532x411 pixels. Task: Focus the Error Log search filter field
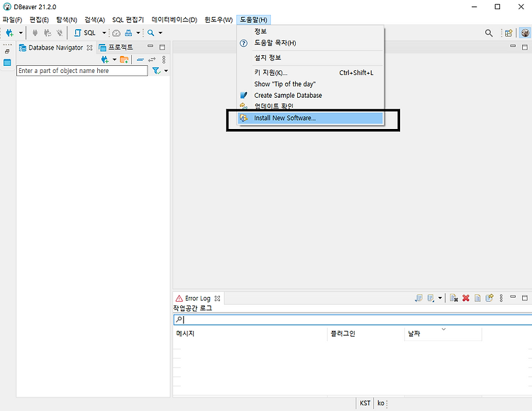[353, 320]
